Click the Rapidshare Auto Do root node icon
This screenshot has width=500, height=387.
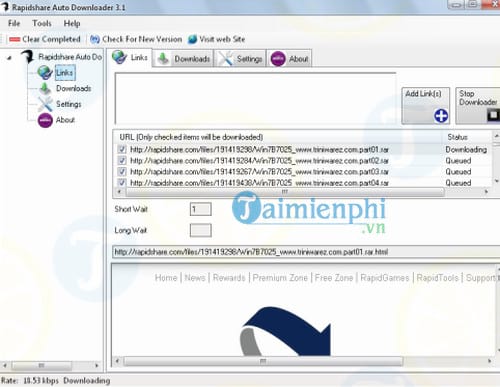[x=27, y=57]
